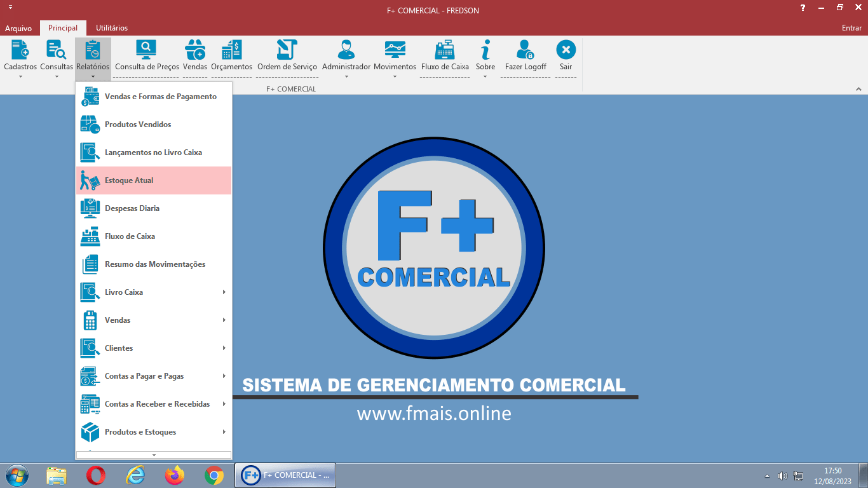Open Orçamentos calculator icon
Viewport: 868px width, 488px height.
pyautogui.click(x=231, y=50)
